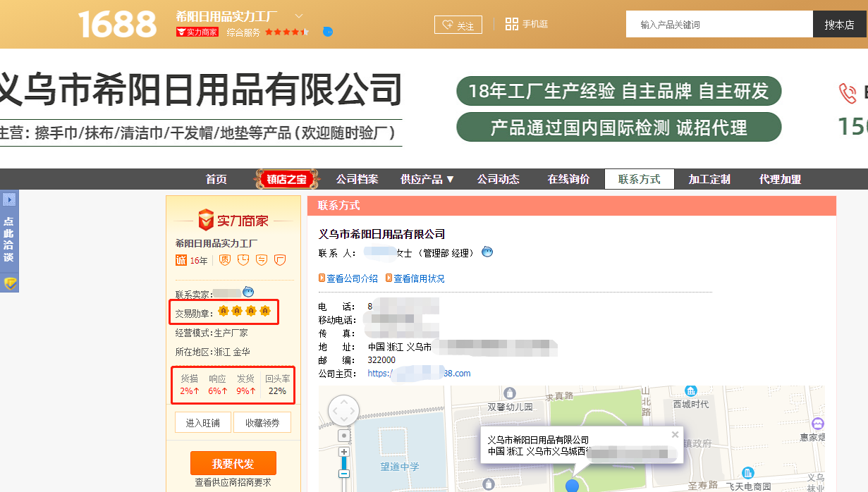
Task: Open the 在线询价 navigation tab
Action: click(568, 179)
